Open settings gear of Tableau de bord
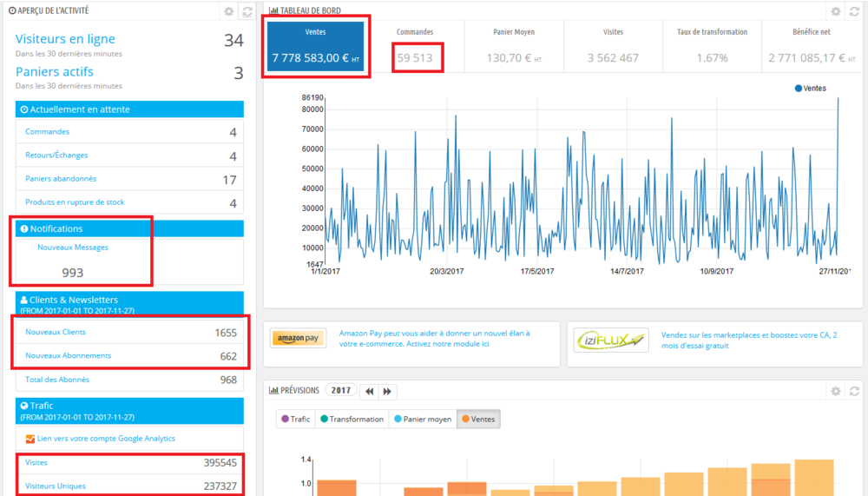 (836, 11)
